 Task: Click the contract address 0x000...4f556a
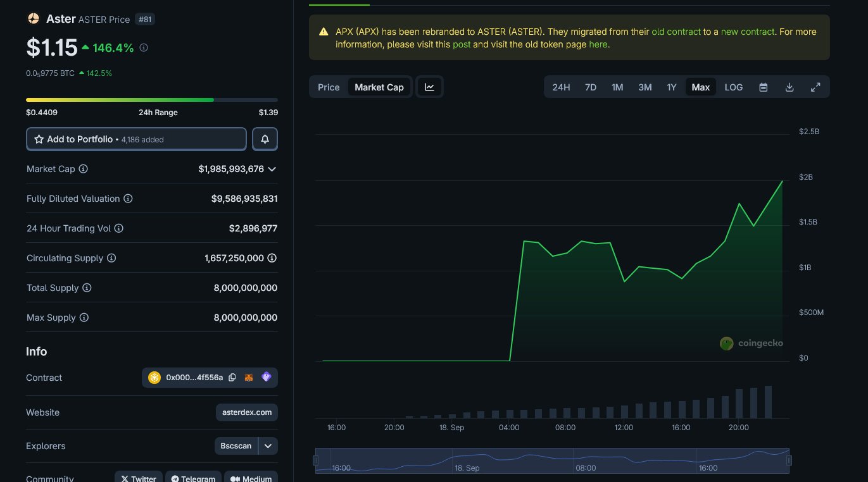tap(194, 378)
